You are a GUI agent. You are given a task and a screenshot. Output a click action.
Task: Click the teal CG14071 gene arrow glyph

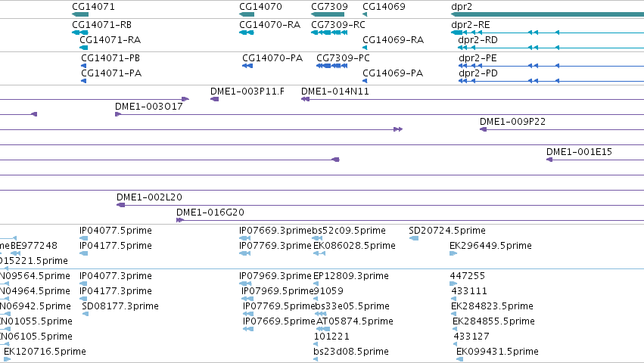click(80, 14)
